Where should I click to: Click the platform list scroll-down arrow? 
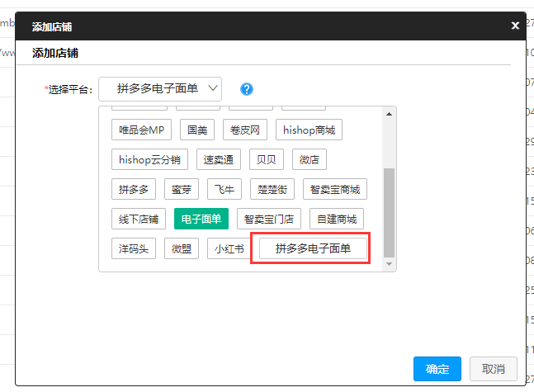click(x=389, y=264)
